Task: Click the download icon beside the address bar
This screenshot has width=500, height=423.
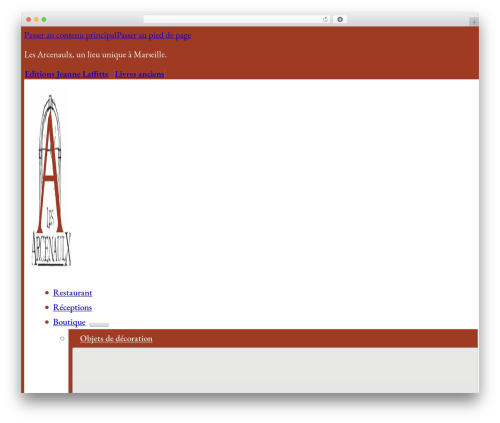Action: (x=340, y=19)
